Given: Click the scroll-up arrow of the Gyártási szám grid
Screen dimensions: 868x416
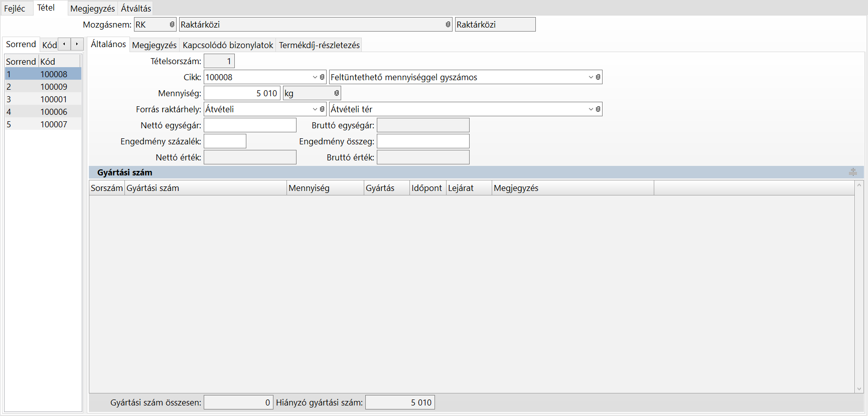Looking at the screenshot, I should point(859,185).
